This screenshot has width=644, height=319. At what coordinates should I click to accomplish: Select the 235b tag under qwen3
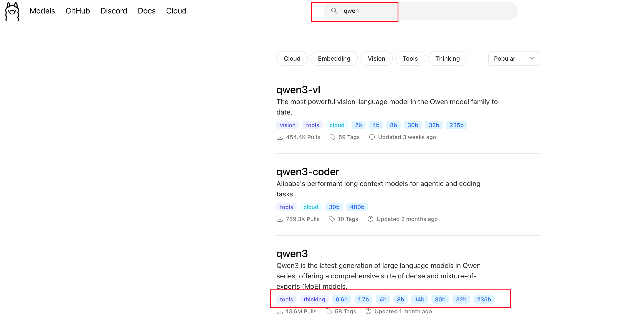click(x=484, y=299)
